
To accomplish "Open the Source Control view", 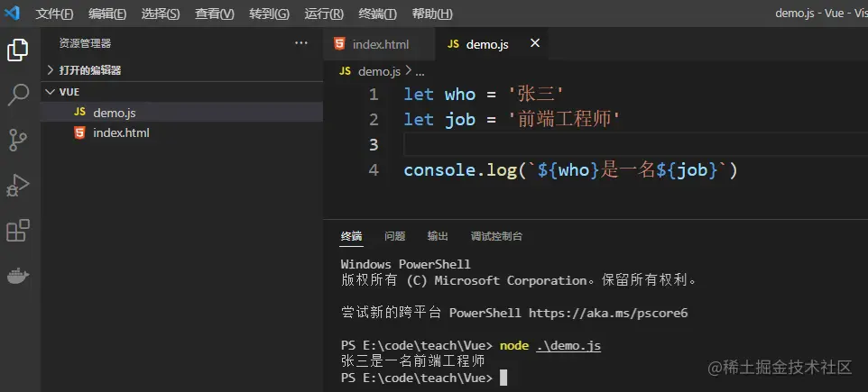I will click(18, 140).
